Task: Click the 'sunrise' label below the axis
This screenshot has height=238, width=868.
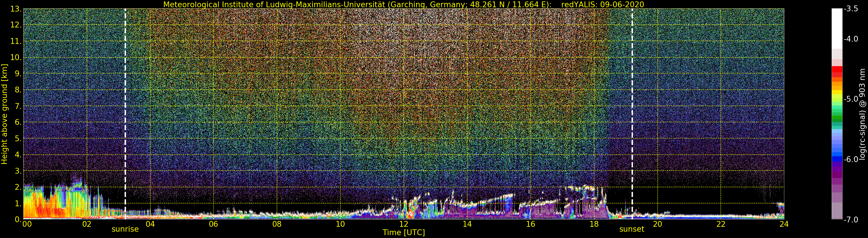Action: pos(125,229)
